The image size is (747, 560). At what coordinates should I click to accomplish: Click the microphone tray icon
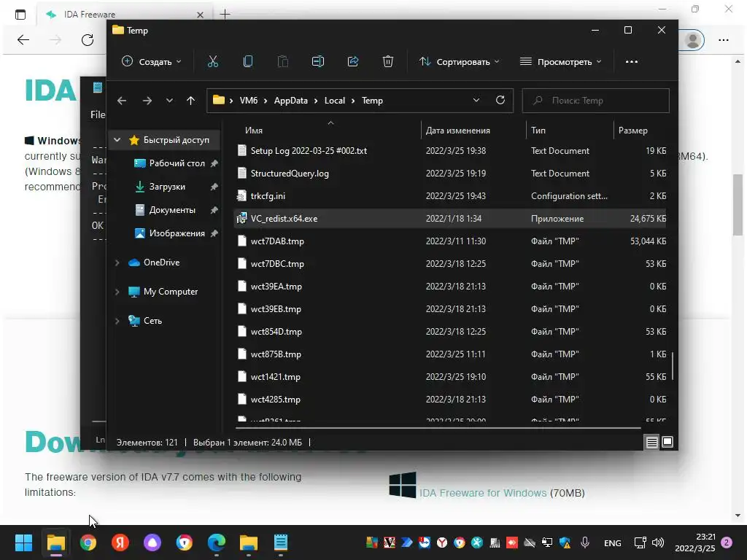click(585, 542)
